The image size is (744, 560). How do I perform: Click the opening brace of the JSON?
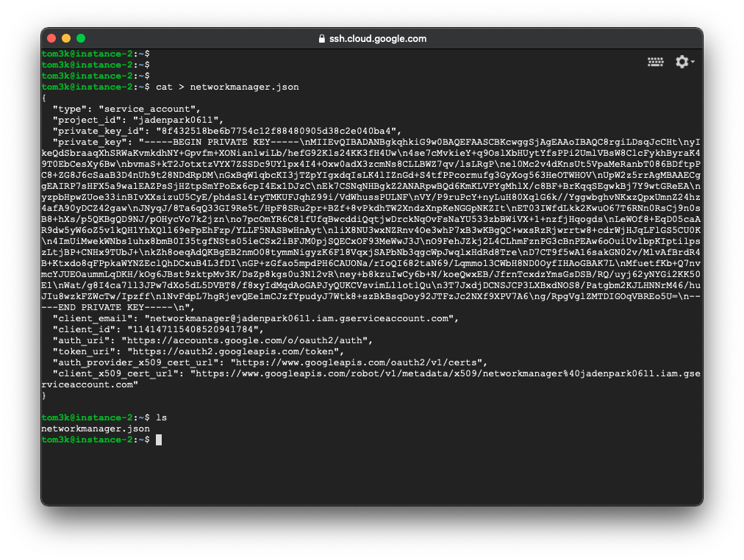click(x=44, y=98)
